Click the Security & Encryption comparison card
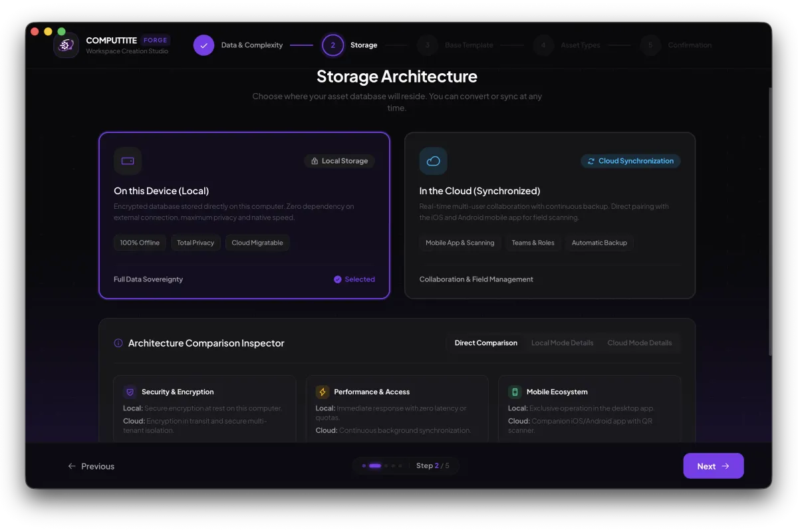Viewport: 798px width, 532px height. pos(205,409)
